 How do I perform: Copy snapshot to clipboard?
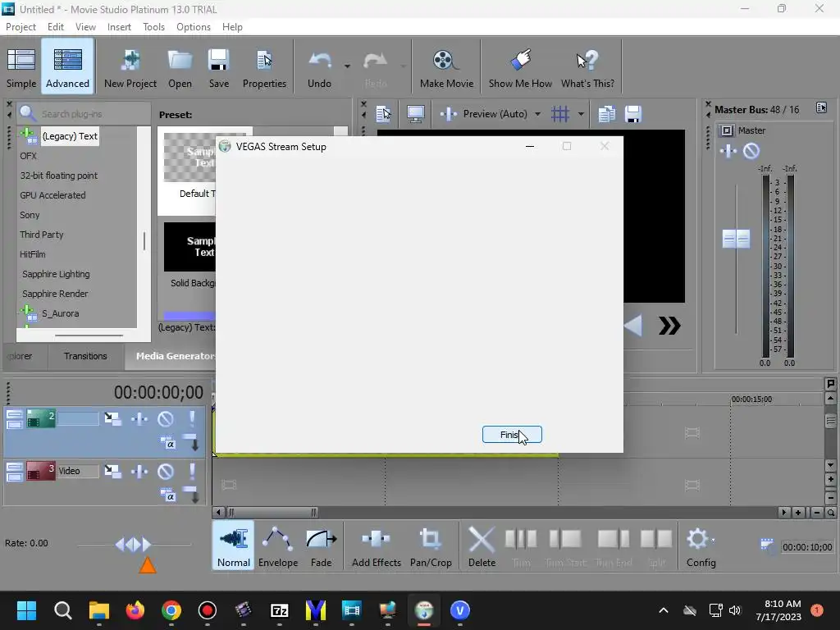click(606, 113)
